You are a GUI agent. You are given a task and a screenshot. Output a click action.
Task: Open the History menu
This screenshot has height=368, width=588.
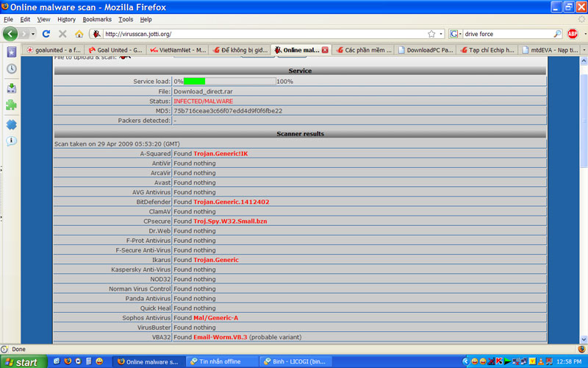pyautogui.click(x=66, y=19)
